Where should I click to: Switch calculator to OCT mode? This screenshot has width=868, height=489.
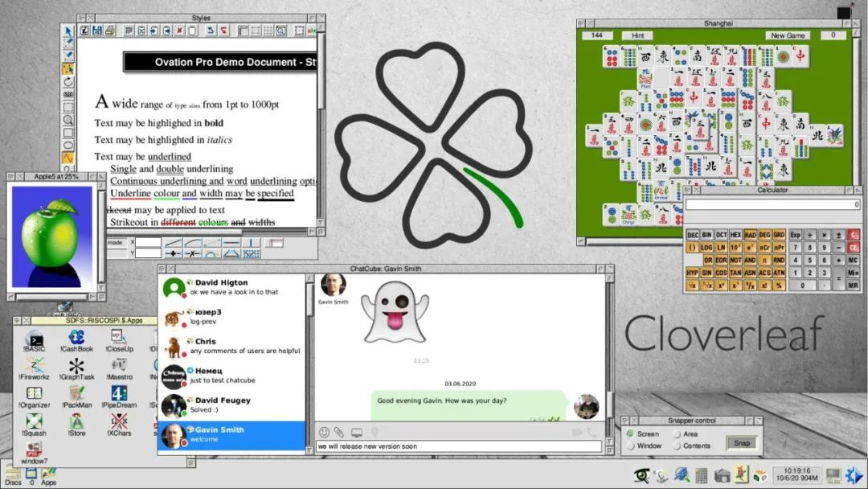(721, 235)
